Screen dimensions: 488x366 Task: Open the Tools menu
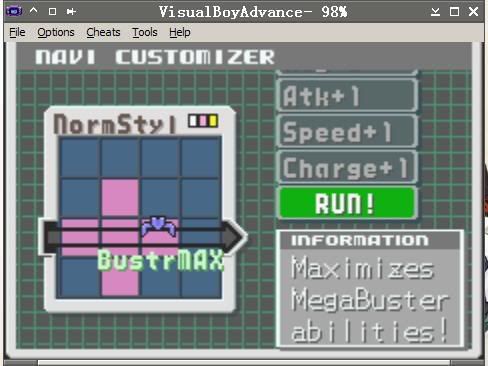(x=145, y=32)
